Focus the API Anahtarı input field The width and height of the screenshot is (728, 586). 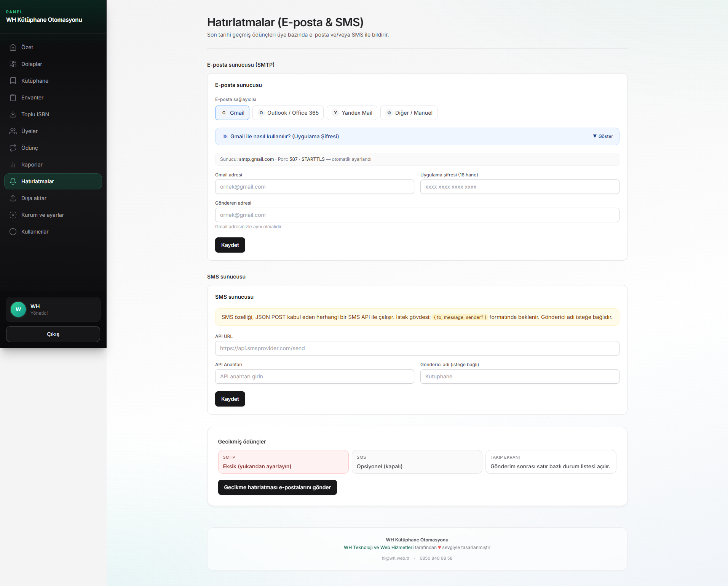point(315,376)
